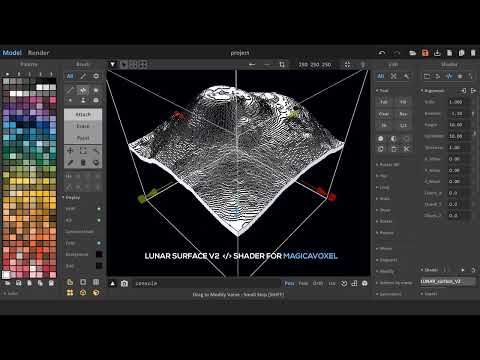The height and width of the screenshot is (360, 480).
Task: Select the highlighted Voxel brush mode icon
Action: tap(83, 90)
